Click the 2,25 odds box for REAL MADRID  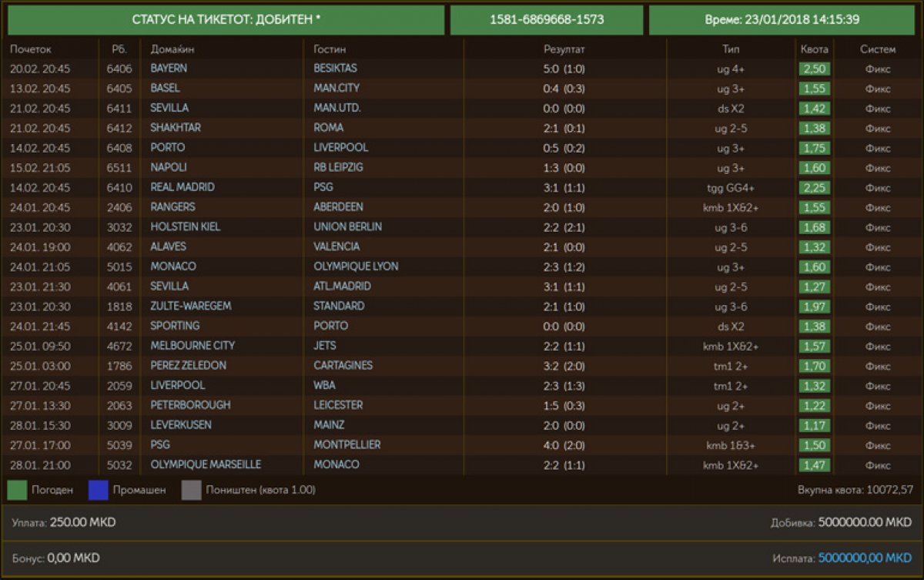[815, 187]
